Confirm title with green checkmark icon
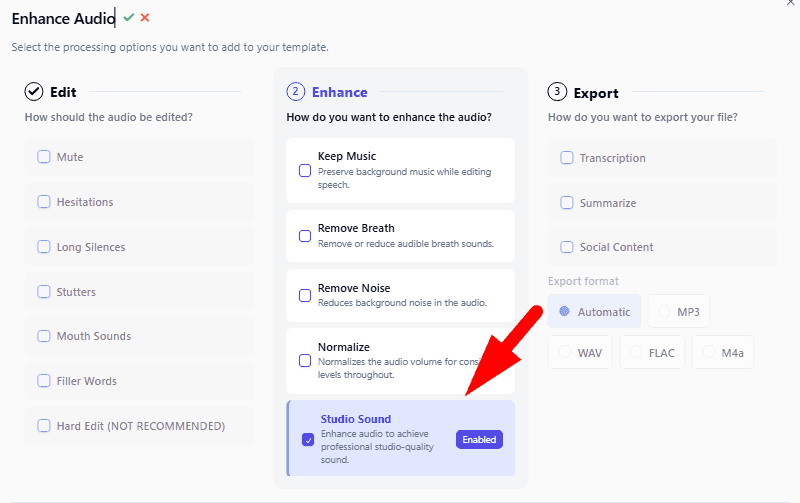 (x=128, y=17)
